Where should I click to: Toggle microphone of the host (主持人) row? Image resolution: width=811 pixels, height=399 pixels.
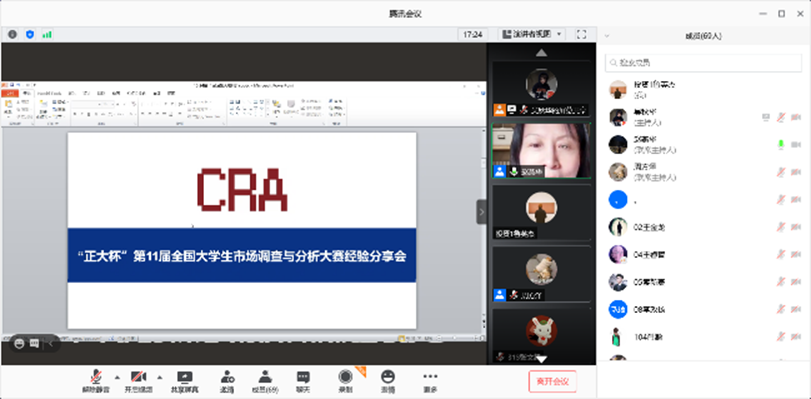[781, 117]
